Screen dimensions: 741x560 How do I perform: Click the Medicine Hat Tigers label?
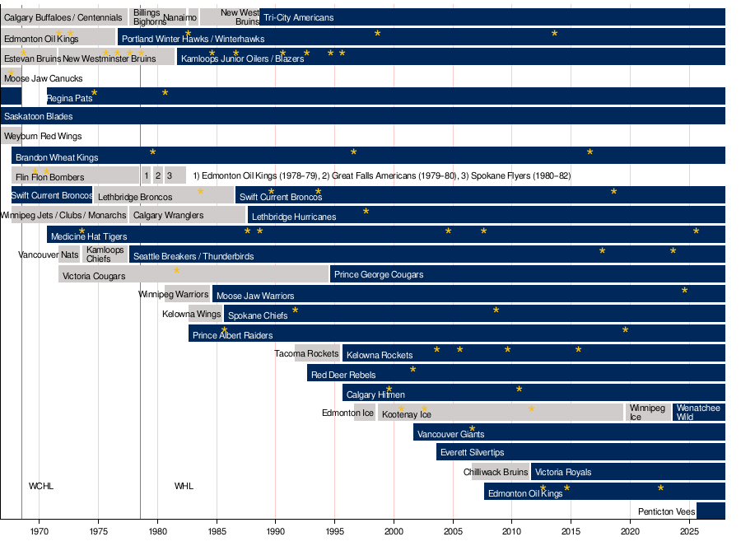point(89,236)
